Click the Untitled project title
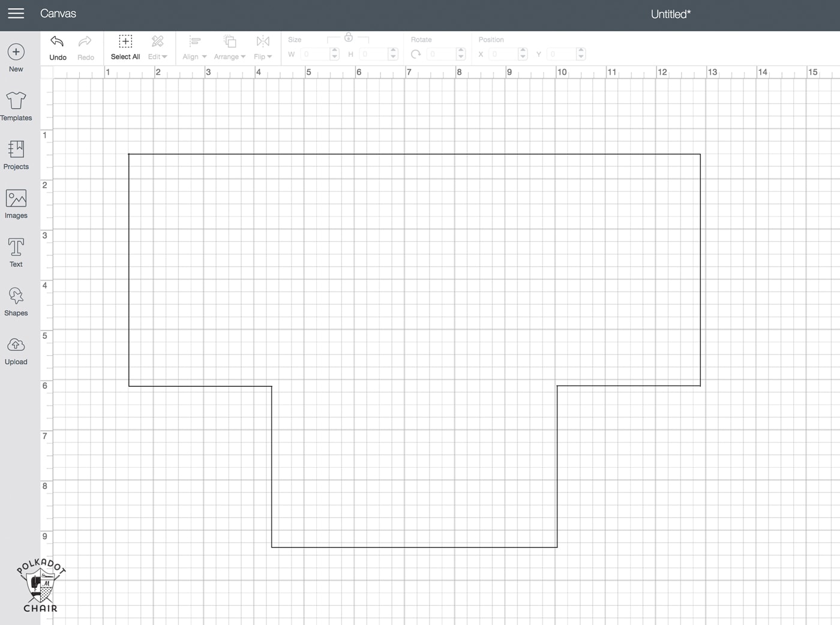 [670, 14]
